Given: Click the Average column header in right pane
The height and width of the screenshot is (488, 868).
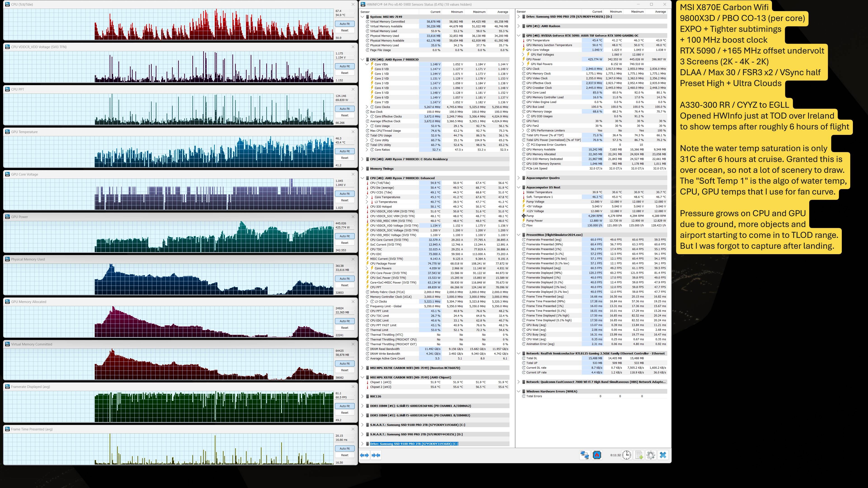Looking at the screenshot, I should [x=660, y=12].
